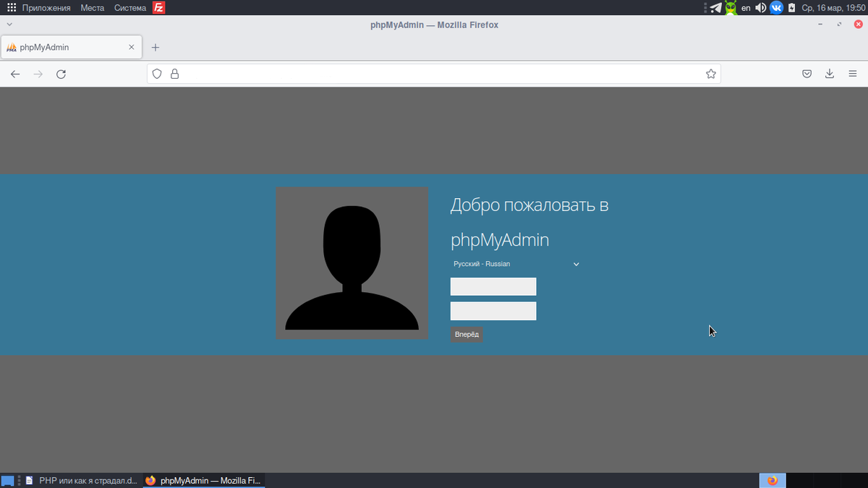Open the VK messenger tray icon

coord(776,8)
